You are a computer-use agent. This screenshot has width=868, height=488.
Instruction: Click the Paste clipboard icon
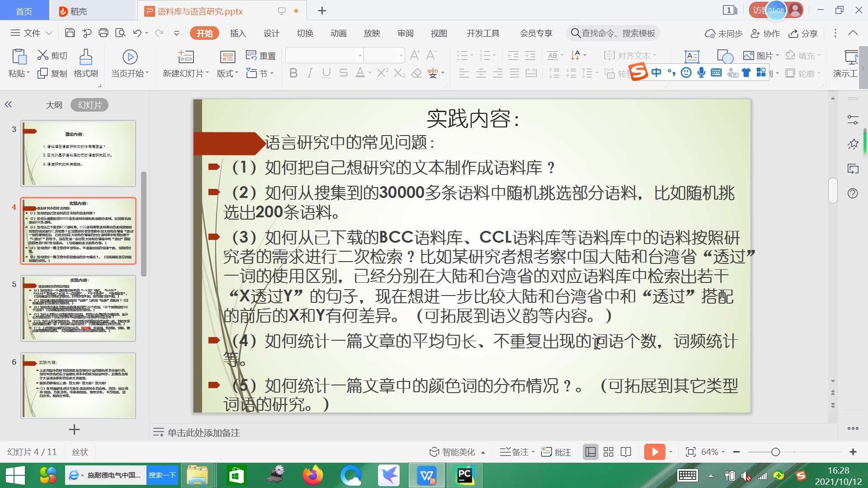click(19, 57)
